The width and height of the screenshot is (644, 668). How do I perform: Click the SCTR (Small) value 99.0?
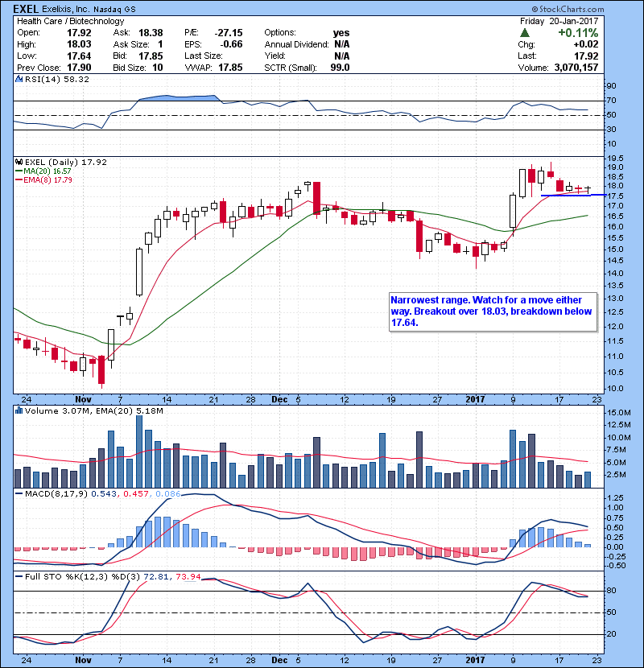click(340, 68)
